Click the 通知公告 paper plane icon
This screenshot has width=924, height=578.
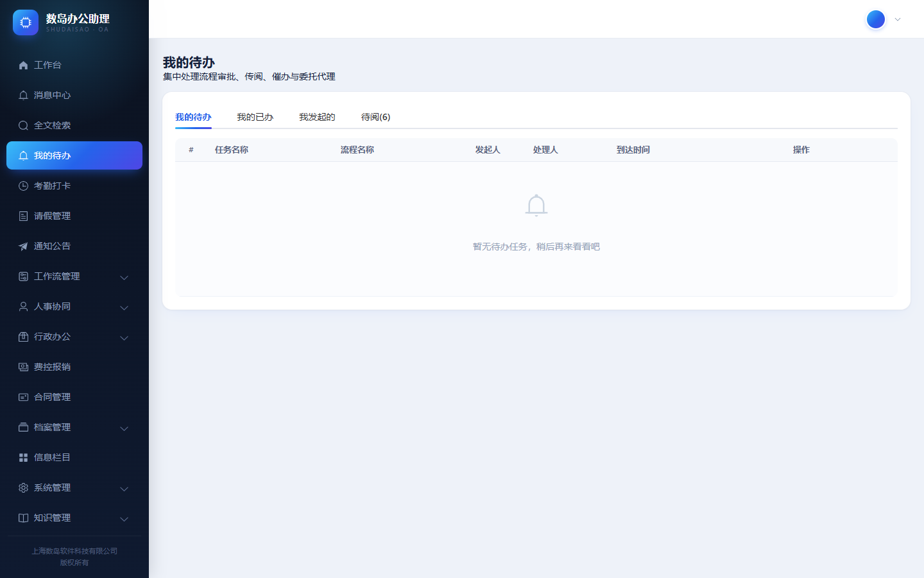pos(23,246)
